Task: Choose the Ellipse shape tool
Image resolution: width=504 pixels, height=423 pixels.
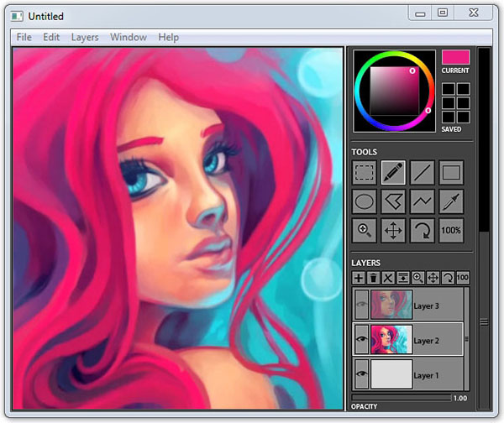Action: click(x=365, y=201)
